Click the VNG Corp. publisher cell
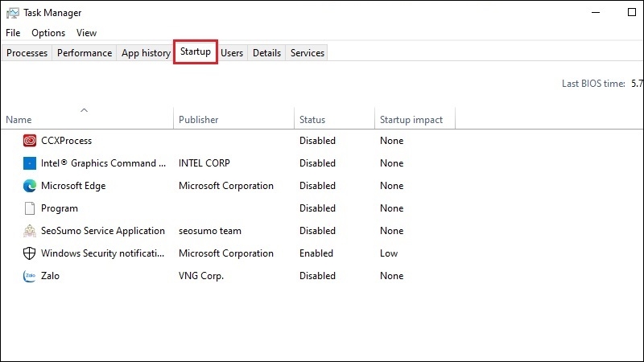This screenshot has width=644, height=362. coord(201,276)
